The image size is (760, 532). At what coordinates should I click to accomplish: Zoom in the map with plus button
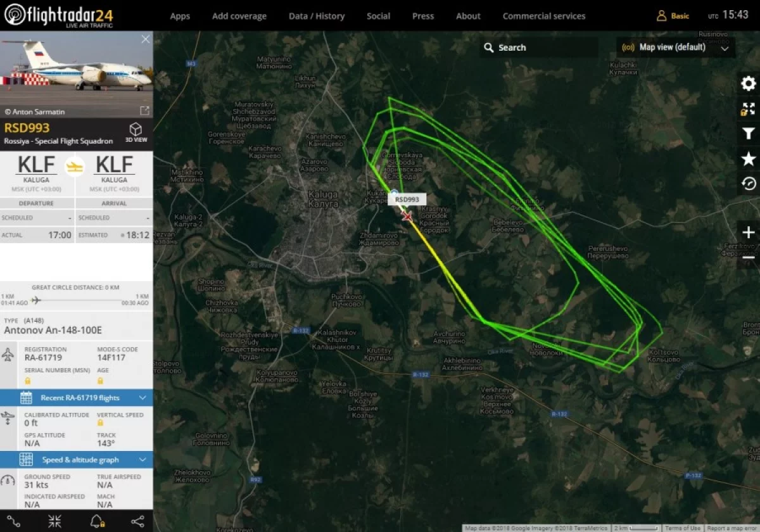748,232
